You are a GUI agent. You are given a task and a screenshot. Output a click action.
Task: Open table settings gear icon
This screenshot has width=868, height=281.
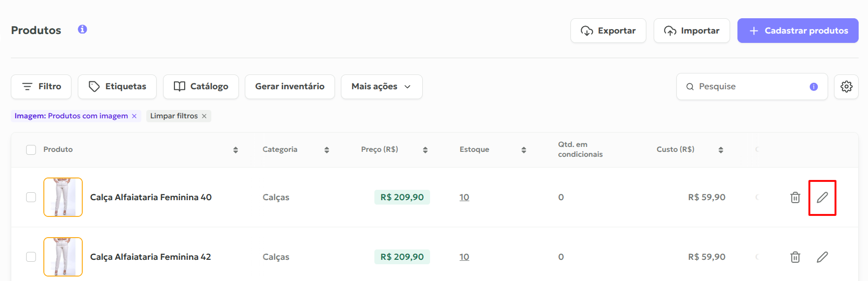(x=846, y=87)
